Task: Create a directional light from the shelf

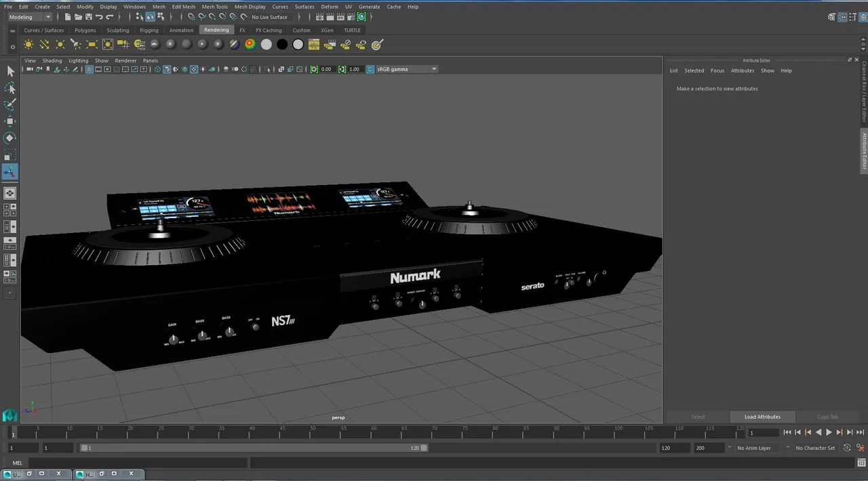Action: coord(44,44)
